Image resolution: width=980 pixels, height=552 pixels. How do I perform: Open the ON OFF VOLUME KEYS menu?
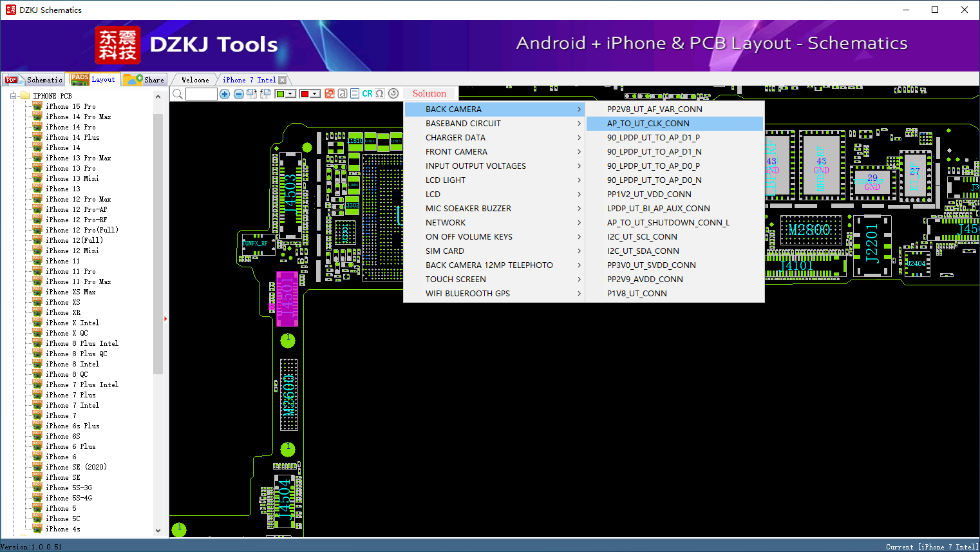click(x=495, y=237)
